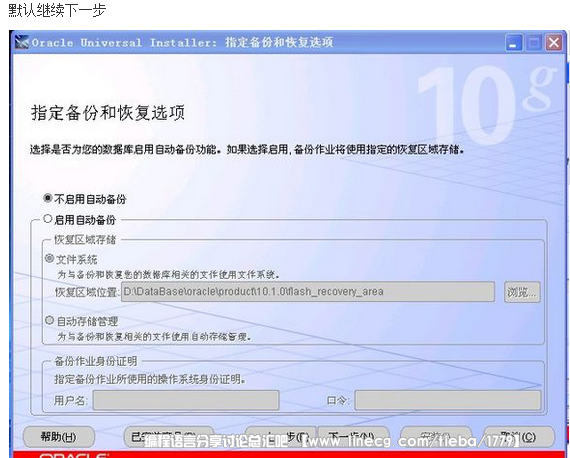This screenshot has width=570, height=458.
Task: Click the 恢复区域存储 group label
Action: click(85, 240)
